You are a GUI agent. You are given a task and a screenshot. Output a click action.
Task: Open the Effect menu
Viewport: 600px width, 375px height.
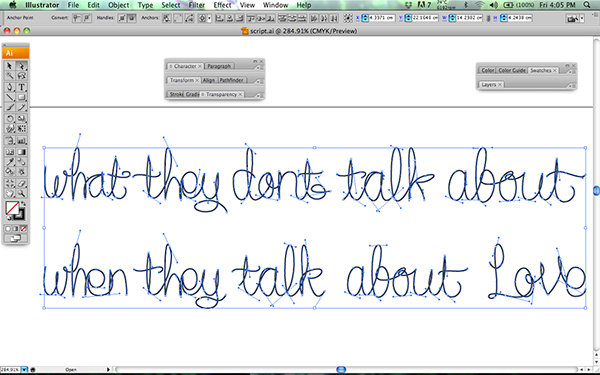tap(222, 5)
